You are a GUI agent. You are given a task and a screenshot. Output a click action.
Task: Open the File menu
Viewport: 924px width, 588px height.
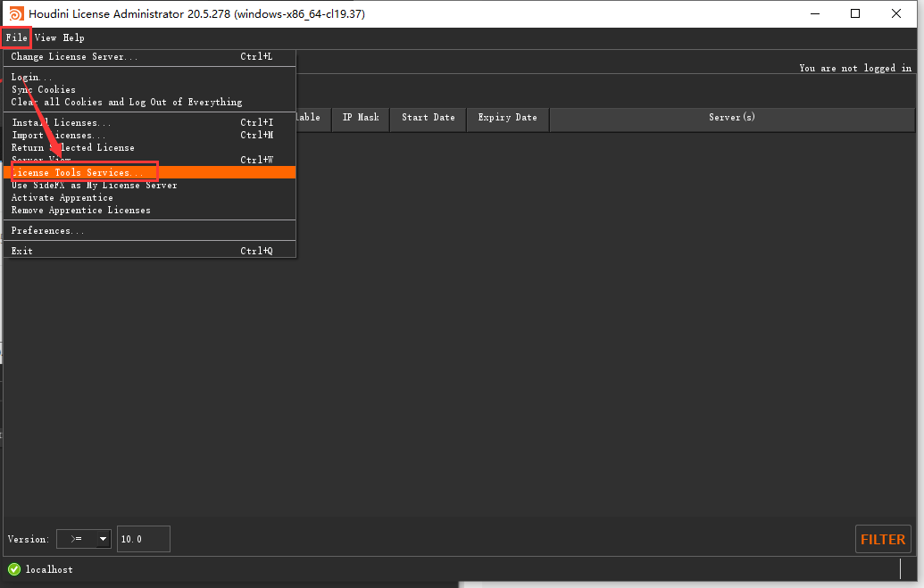[16, 37]
